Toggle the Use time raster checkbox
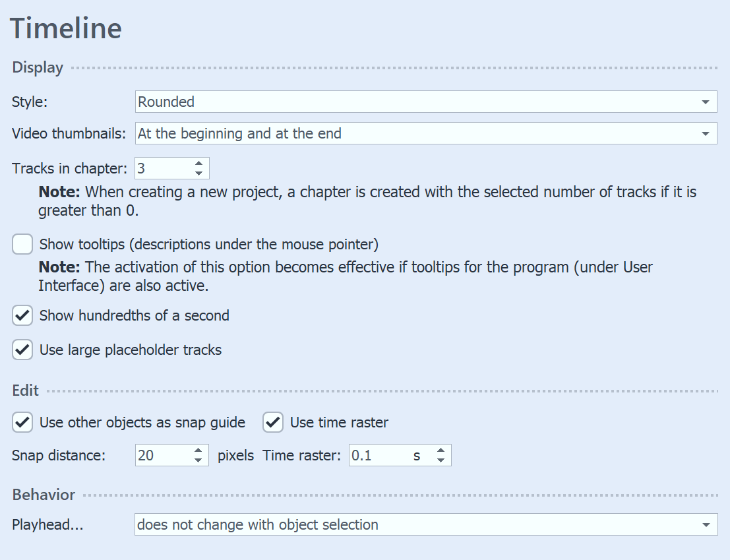Screen dimensions: 730x560 point(272,422)
